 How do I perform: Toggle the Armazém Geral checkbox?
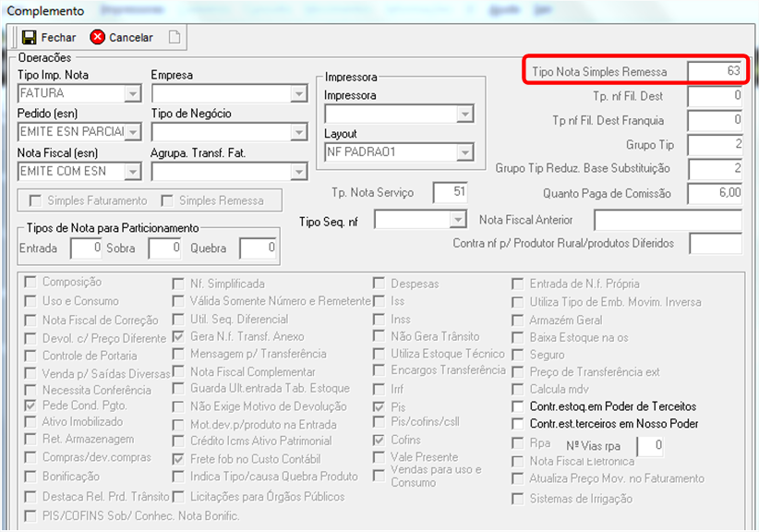pos(518,320)
